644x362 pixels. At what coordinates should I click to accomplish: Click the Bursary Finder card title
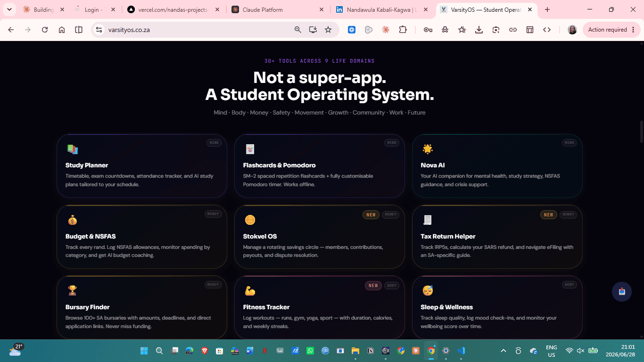pos(88,307)
